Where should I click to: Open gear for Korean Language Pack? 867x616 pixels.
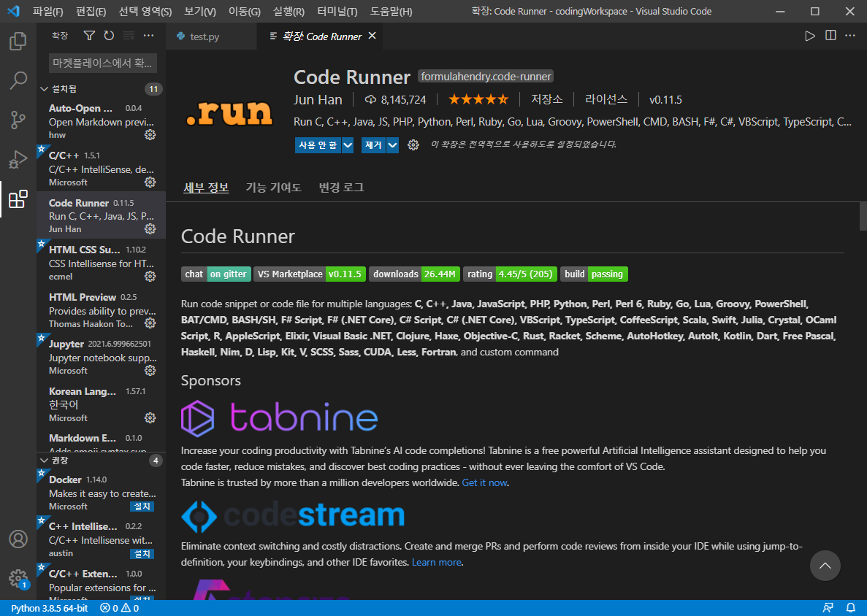(x=150, y=418)
